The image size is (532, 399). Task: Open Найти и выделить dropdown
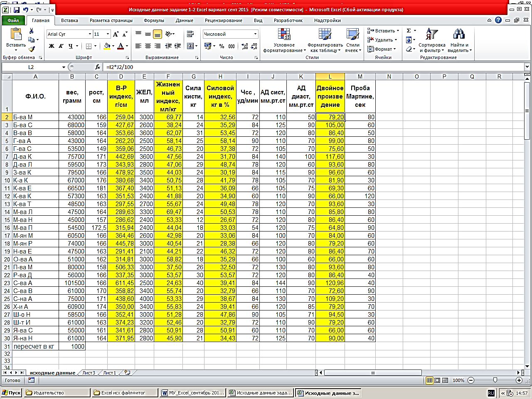459,41
